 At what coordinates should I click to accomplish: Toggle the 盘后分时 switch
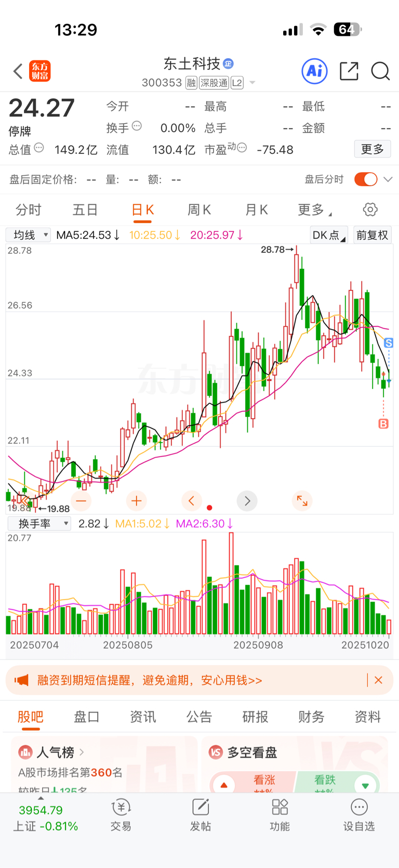(x=366, y=179)
